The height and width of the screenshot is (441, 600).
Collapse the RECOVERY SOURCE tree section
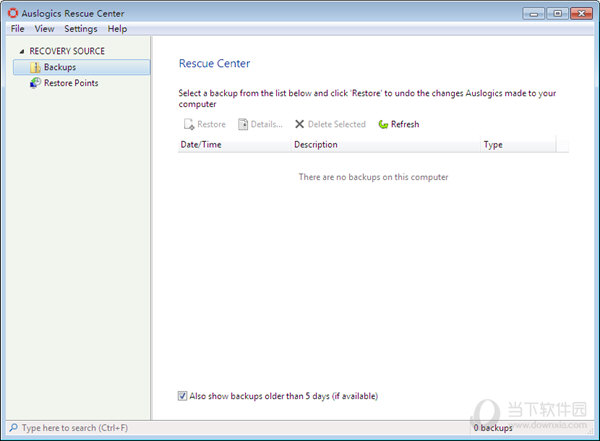(22, 51)
